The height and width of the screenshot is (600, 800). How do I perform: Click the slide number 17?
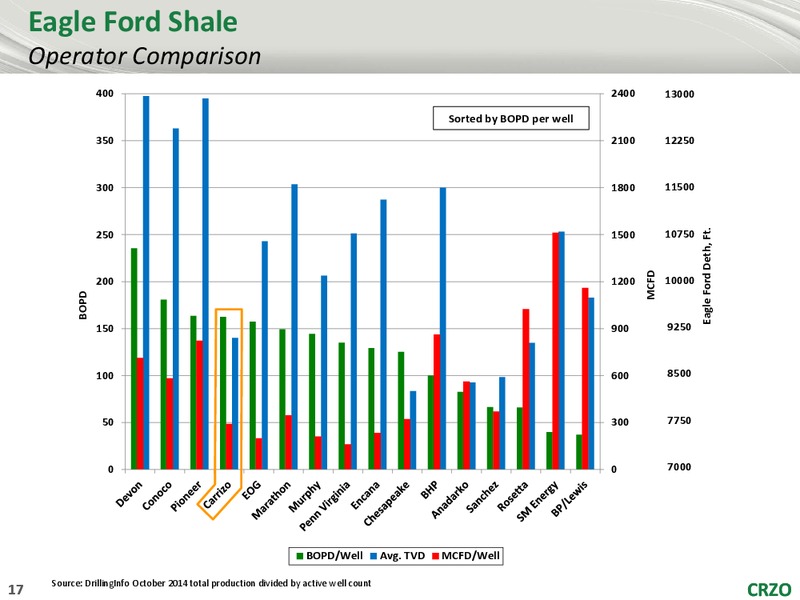click(x=16, y=589)
